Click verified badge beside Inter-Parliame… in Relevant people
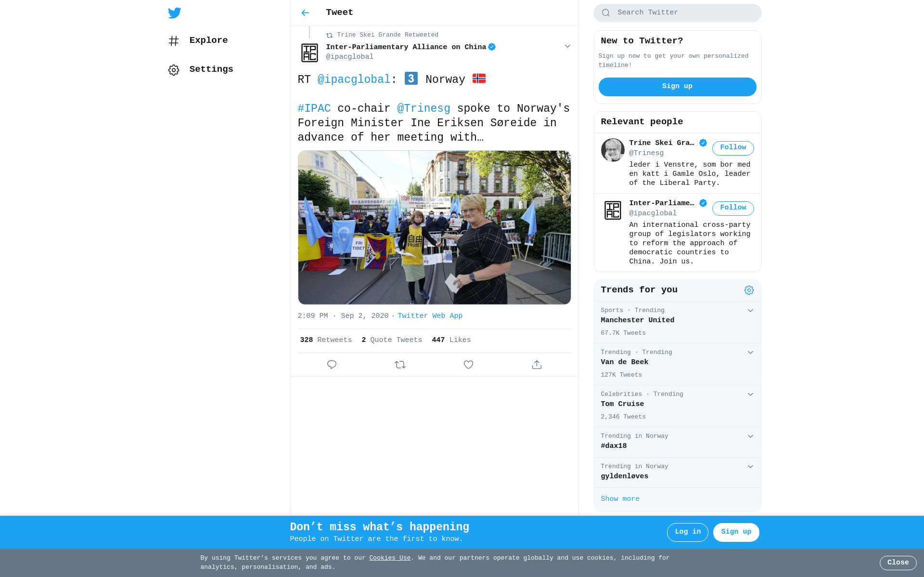This screenshot has height=577, width=924. click(x=703, y=203)
